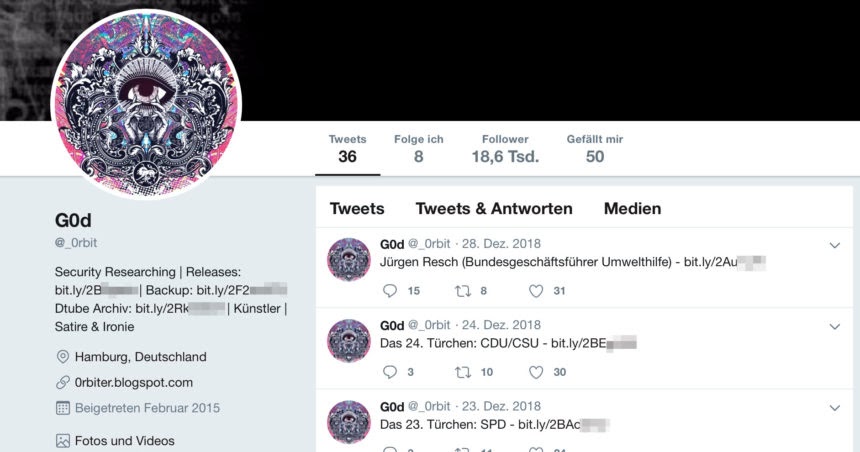
Task: Open the Gefällt mir likes count
Action: (x=595, y=149)
